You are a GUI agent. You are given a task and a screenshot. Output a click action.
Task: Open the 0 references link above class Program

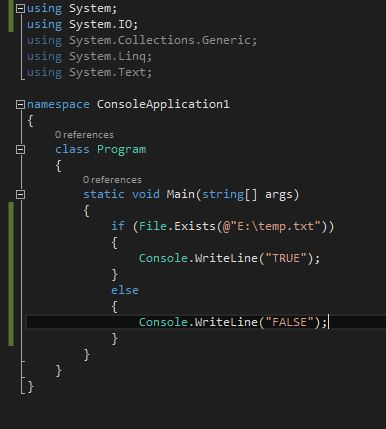pos(84,135)
